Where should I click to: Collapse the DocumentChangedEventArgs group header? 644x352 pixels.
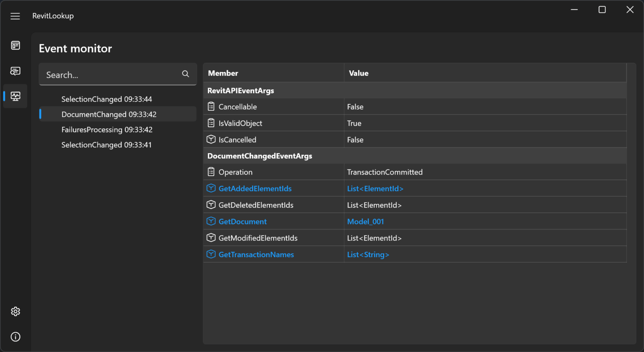pyautogui.click(x=259, y=156)
